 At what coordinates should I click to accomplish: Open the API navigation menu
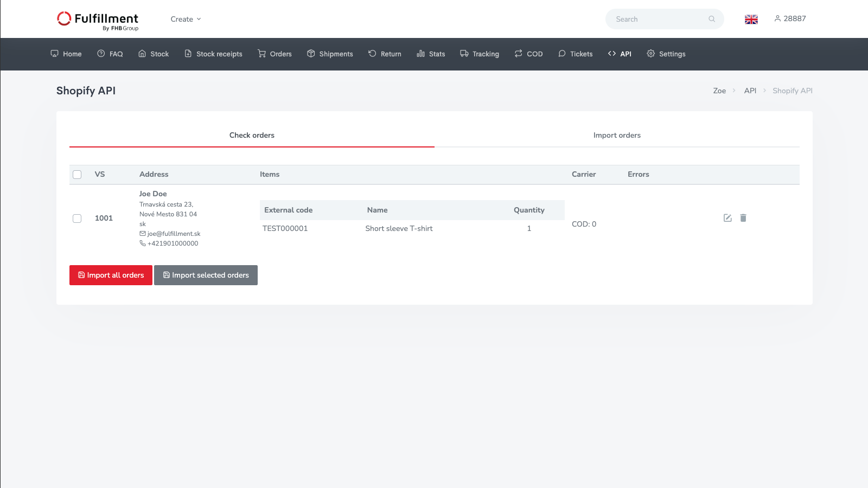coord(620,54)
